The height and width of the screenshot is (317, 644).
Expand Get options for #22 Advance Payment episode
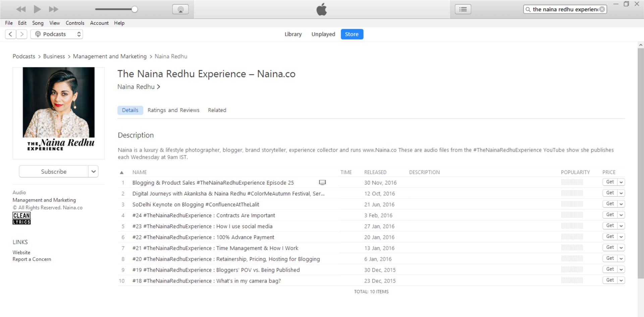point(621,237)
